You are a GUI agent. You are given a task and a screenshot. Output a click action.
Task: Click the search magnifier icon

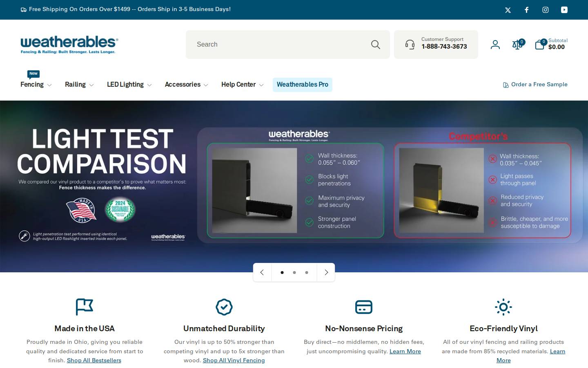(x=376, y=45)
